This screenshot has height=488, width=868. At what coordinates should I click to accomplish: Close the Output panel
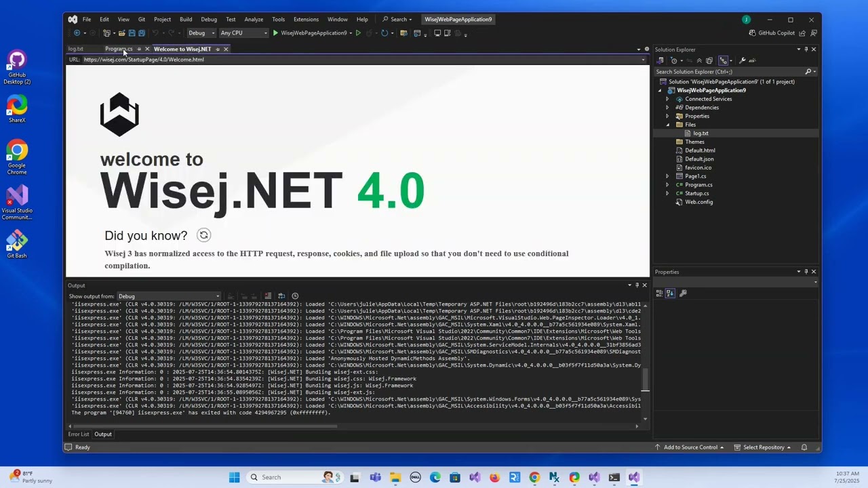pos(644,285)
